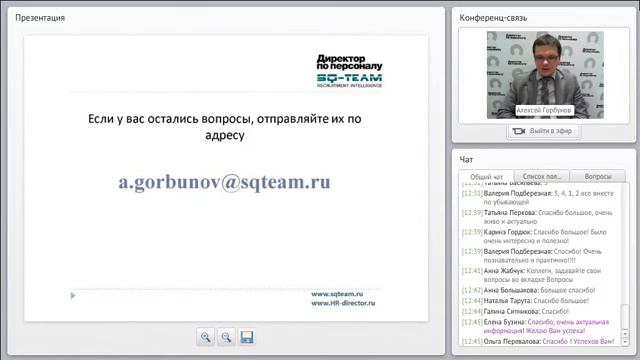Click the Директор по персоналу logo
Image resolution: width=640 pixels, height=360 pixels.
coord(349,62)
